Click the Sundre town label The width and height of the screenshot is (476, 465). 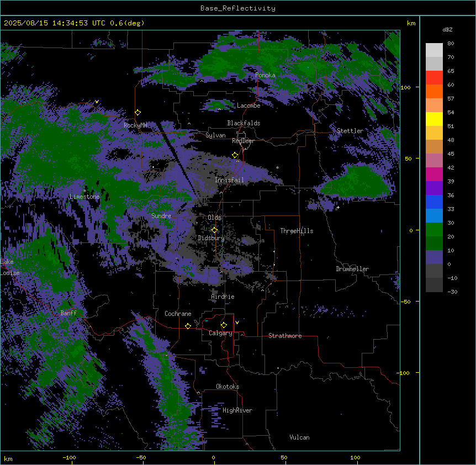[161, 216]
